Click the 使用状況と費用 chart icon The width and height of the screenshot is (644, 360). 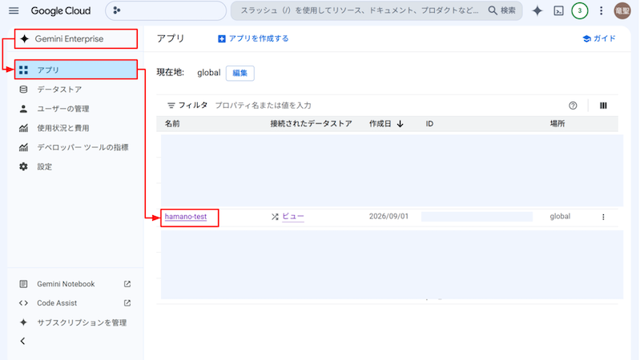point(23,128)
